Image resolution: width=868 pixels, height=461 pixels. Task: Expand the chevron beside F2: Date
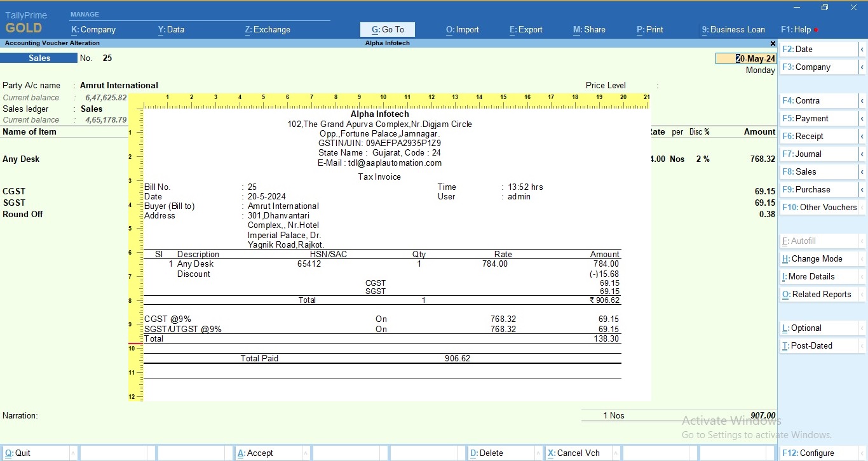point(863,49)
